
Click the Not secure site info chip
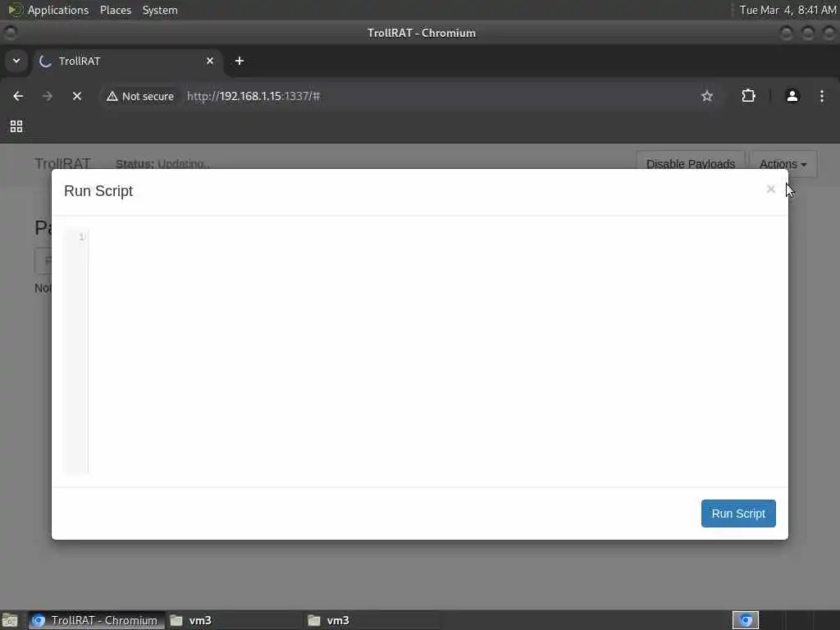[x=140, y=97]
